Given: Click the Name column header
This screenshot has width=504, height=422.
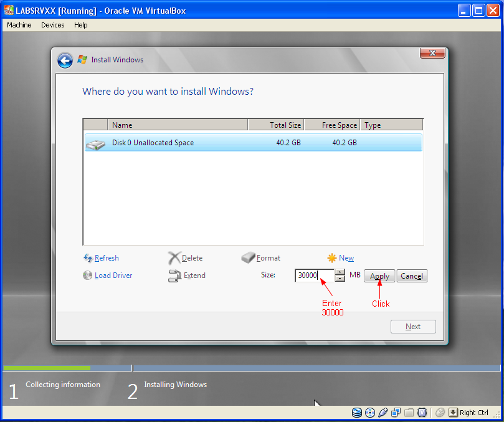Looking at the screenshot, I should tap(178, 125).
